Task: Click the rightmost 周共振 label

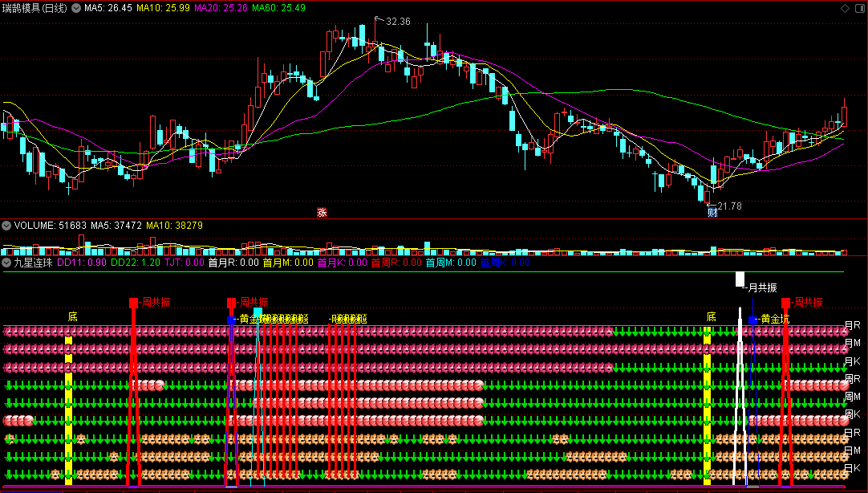Action: coord(809,302)
